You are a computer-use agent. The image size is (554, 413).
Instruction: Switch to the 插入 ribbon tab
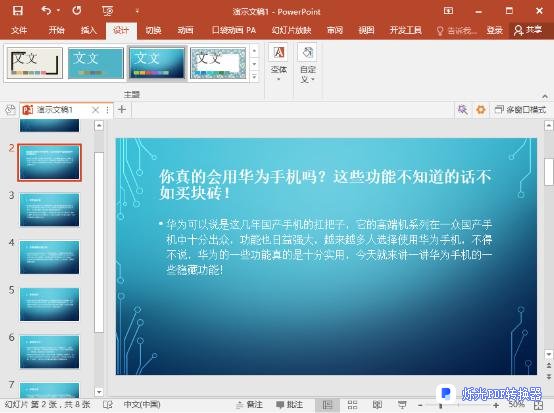click(x=88, y=30)
